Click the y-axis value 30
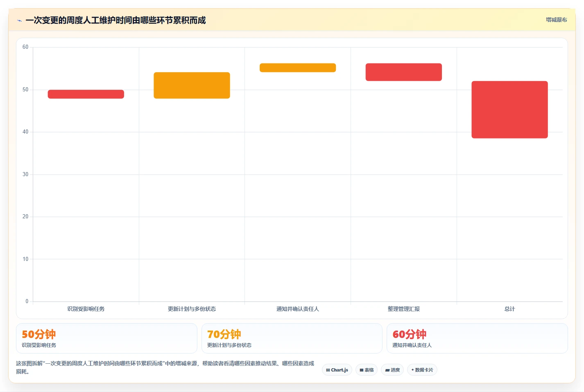 [25, 174]
